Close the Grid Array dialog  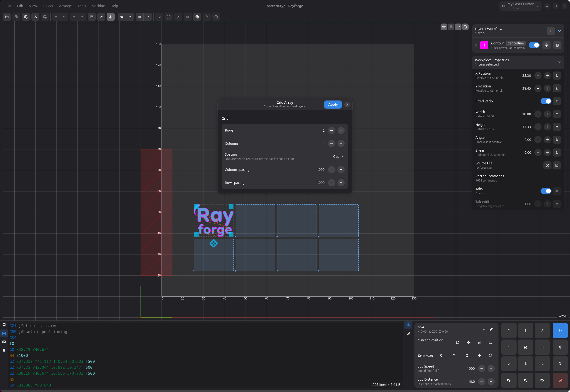pos(347,105)
